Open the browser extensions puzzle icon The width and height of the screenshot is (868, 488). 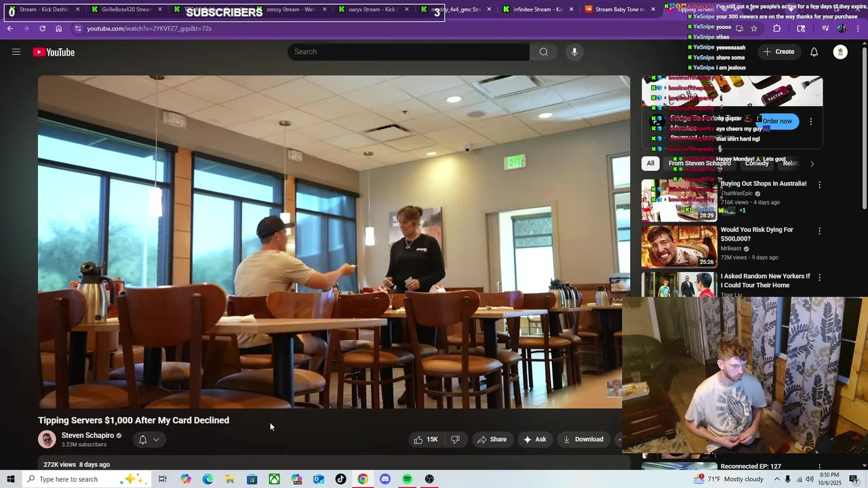777,28
